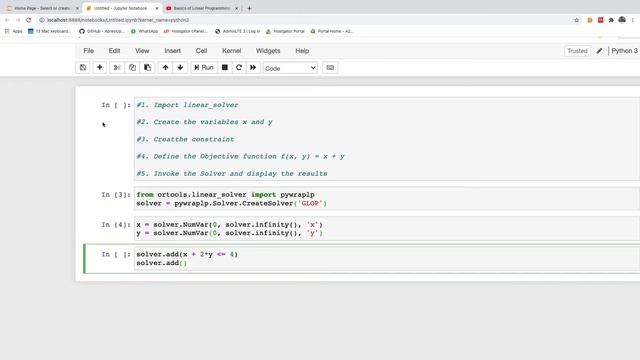Viewport: 640px width, 360px height.
Task: Click the Python 3 kernel name
Action: coord(624,51)
